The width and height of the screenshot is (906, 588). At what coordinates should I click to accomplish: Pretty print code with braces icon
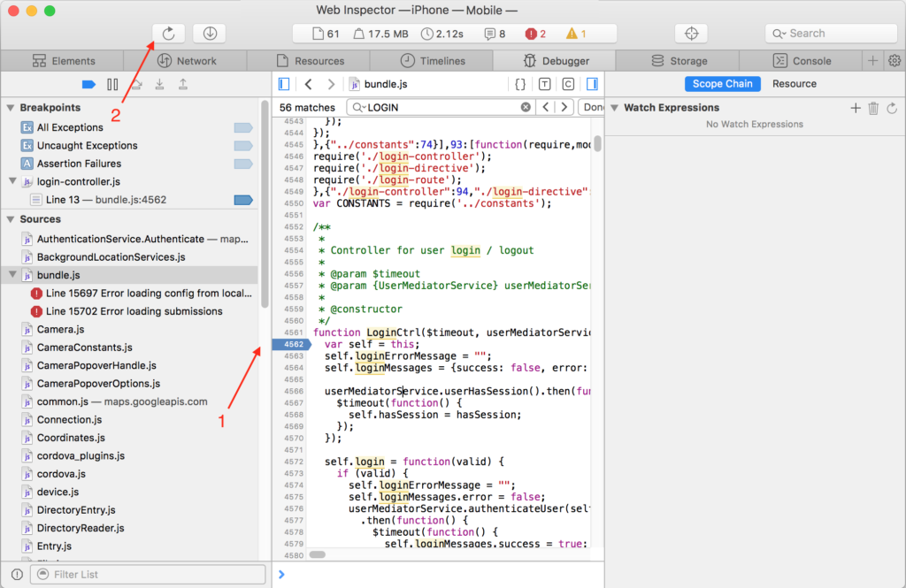tap(520, 84)
